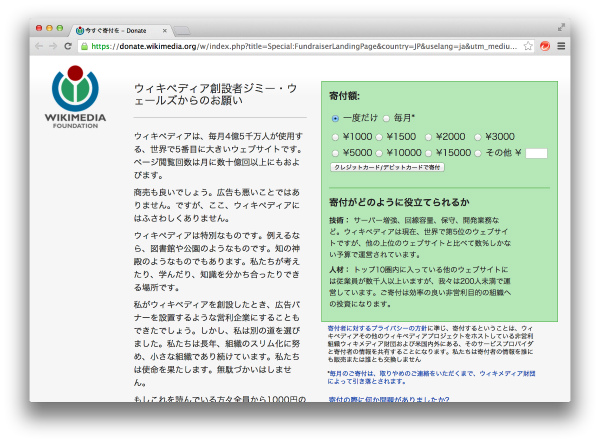Choose the ¥3000 donation amount
The image size is (600, 443).
point(478,137)
